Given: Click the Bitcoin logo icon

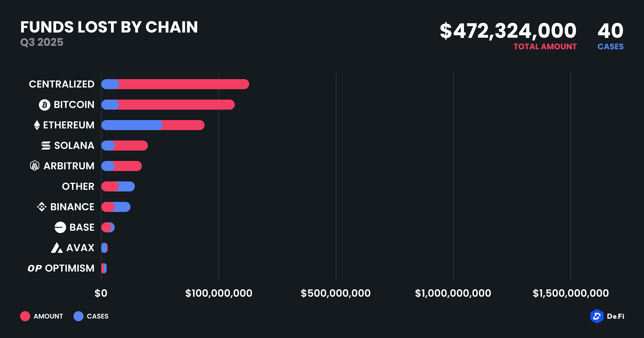Looking at the screenshot, I should point(44,105).
